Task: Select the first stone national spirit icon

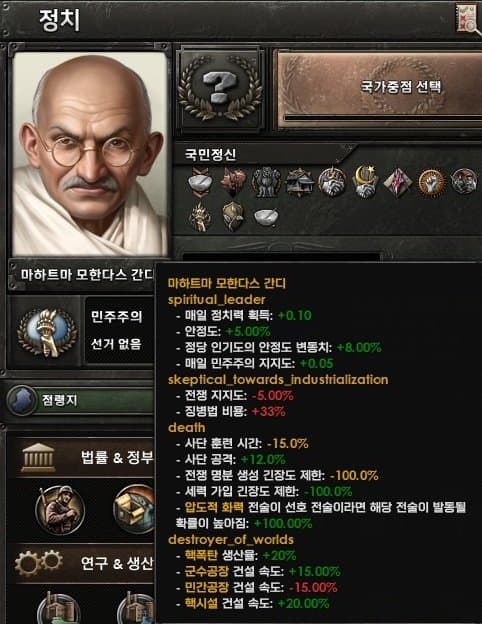Action: 199,182
